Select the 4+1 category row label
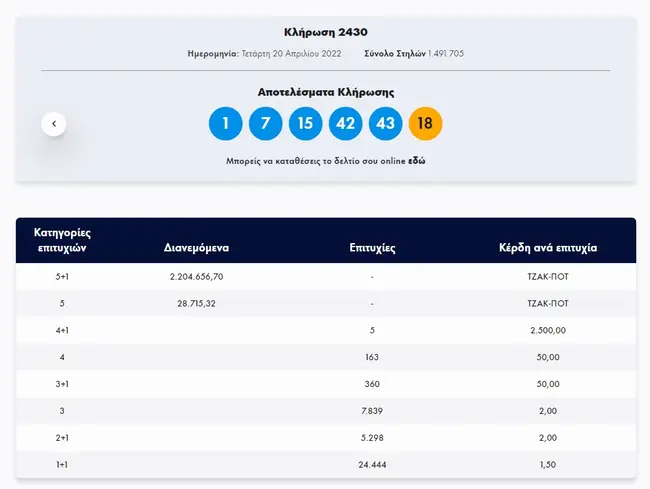Viewport: 650px width, 489px height. (63, 328)
